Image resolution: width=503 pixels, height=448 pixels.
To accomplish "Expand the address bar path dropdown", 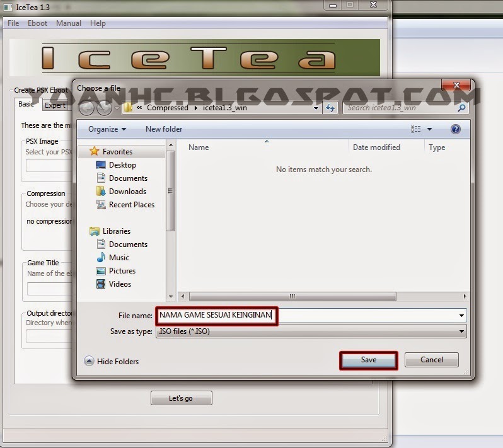I will (316, 108).
